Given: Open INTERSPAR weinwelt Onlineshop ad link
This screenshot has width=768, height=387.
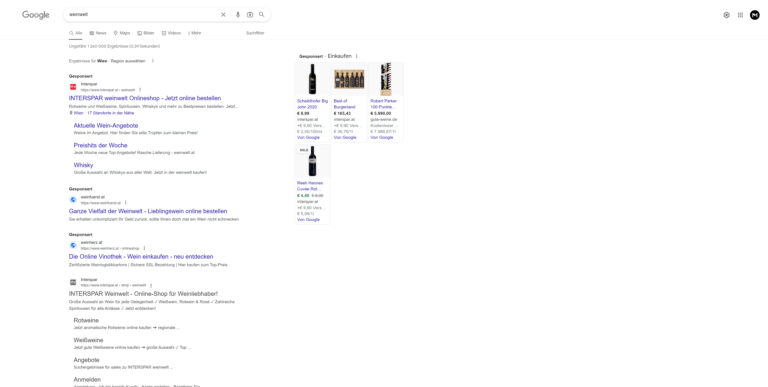Looking at the screenshot, I should pos(145,98).
